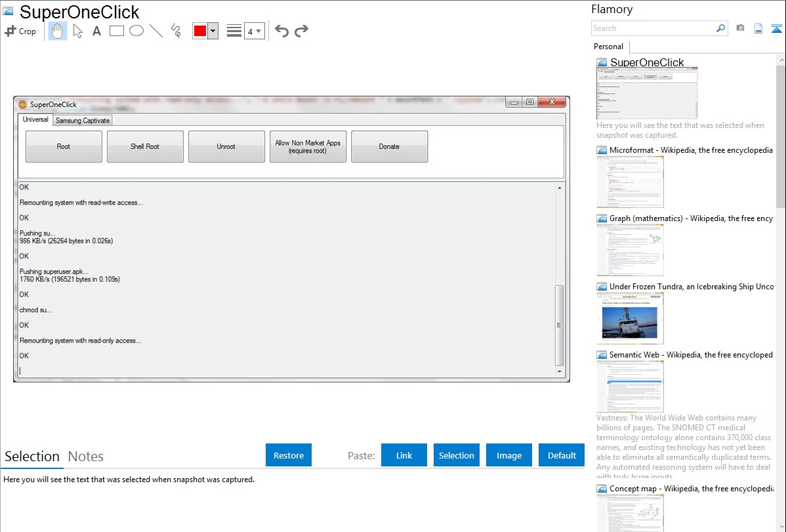The image size is (786, 532).
Task: Click the 'Pushing superuser.apk...' log line
Action: pos(54,272)
